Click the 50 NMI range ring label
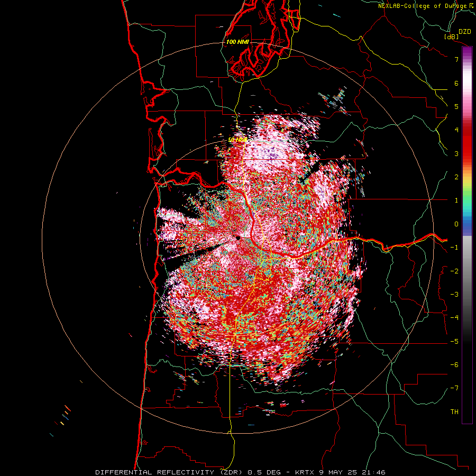This screenshot has width=476, height=476. (x=237, y=140)
